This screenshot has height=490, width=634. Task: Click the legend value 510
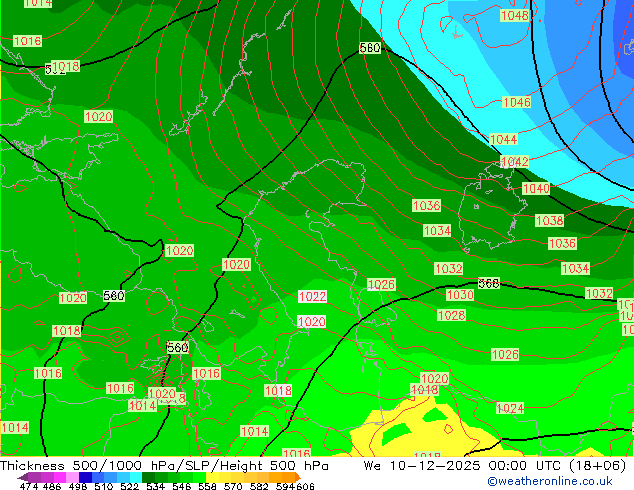(x=104, y=486)
